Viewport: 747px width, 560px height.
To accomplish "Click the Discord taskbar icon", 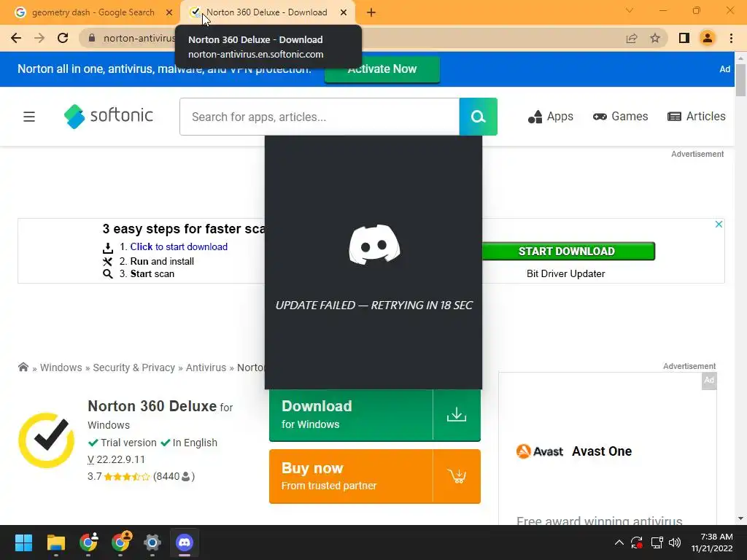I will coord(185,542).
